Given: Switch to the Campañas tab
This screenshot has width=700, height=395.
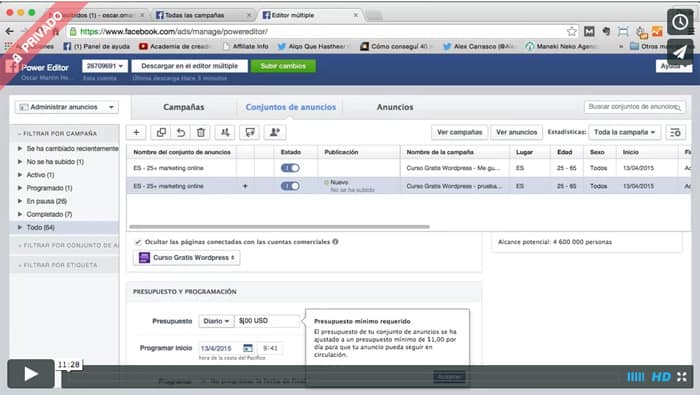Looking at the screenshot, I should 183,107.
